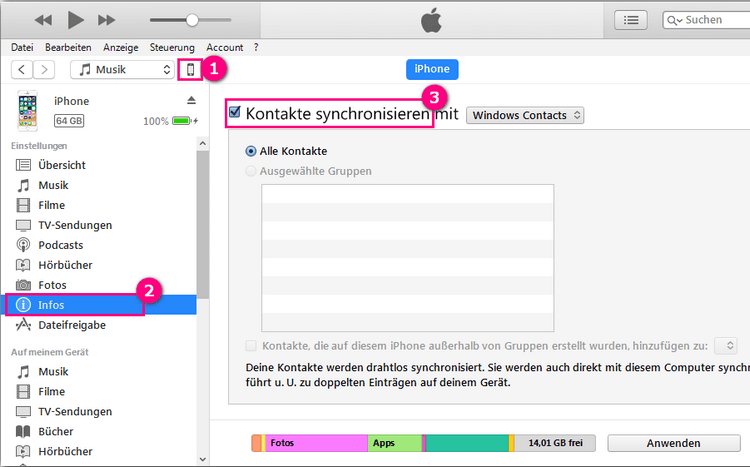Open the group selection dropdown after hinzufügen zu
This screenshot has height=467, width=750.
pos(726,345)
